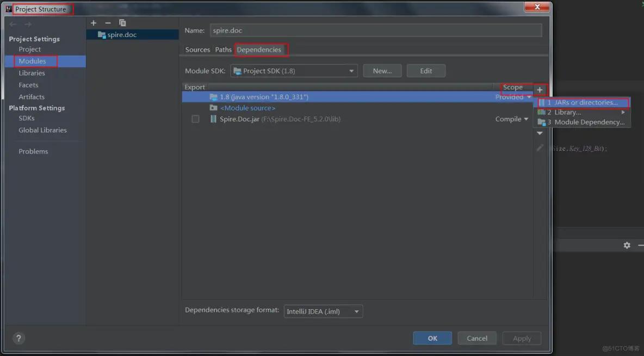Viewport: 644px width, 356px height.
Task: Click the OK button
Action: tap(432, 338)
